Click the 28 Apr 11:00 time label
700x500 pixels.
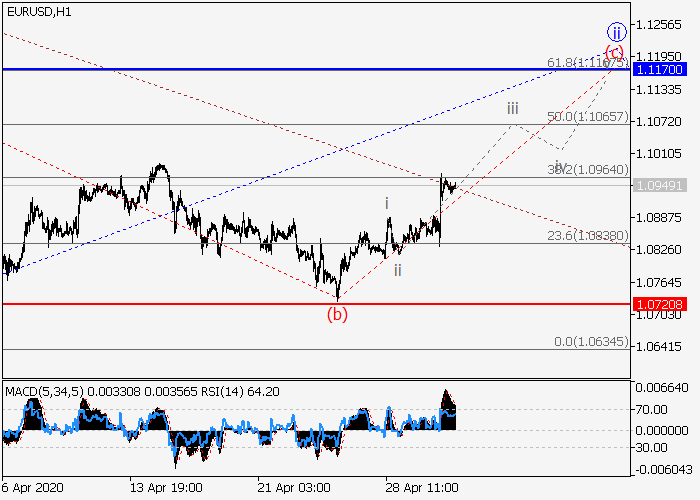click(x=425, y=487)
